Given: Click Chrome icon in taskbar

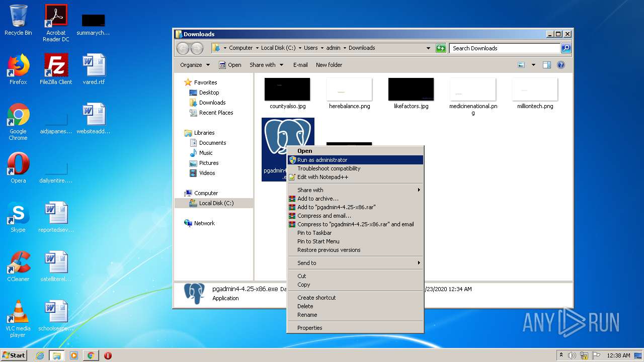Looking at the screenshot, I should (91, 355).
